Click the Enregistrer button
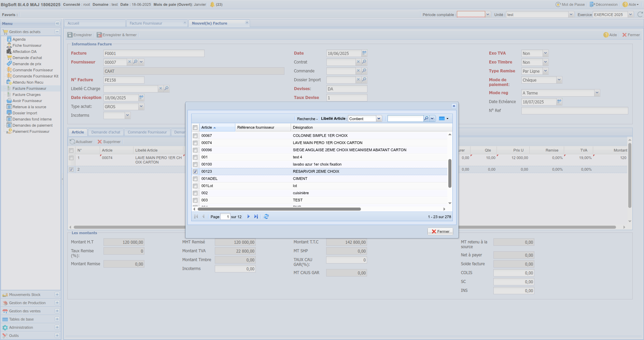 (80, 35)
